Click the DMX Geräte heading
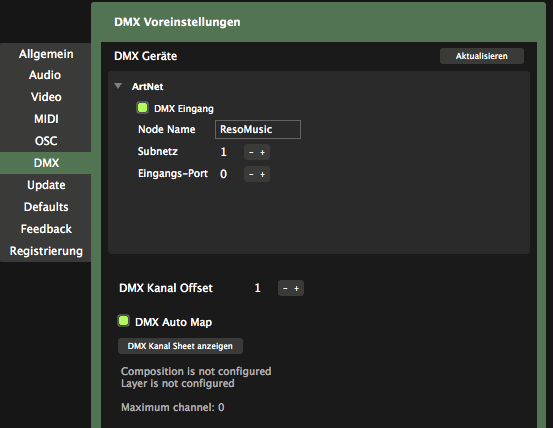 [x=146, y=56]
